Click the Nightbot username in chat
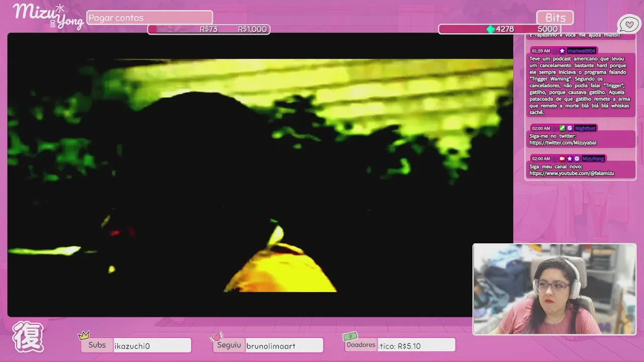The image size is (644, 362). coord(585,128)
